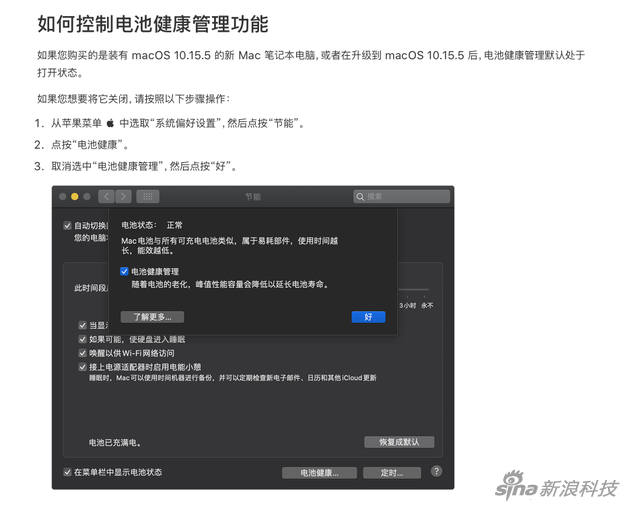Image resolution: width=630 pixels, height=510 pixels.
Task: Click the 3小时 slider label
Action: pyautogui.click(x=407, y=305)
